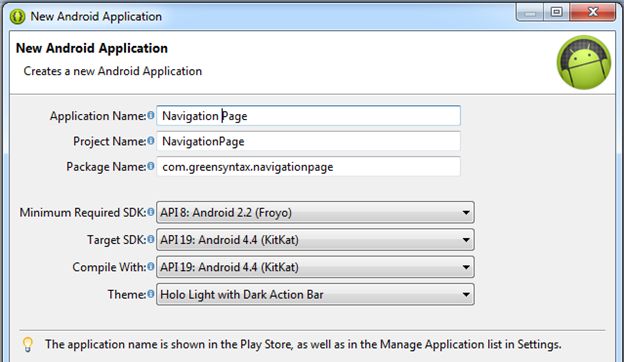Click the info icon beside Theme
The height and width of the screenshot is (362, 624).
tap(150, 294)
